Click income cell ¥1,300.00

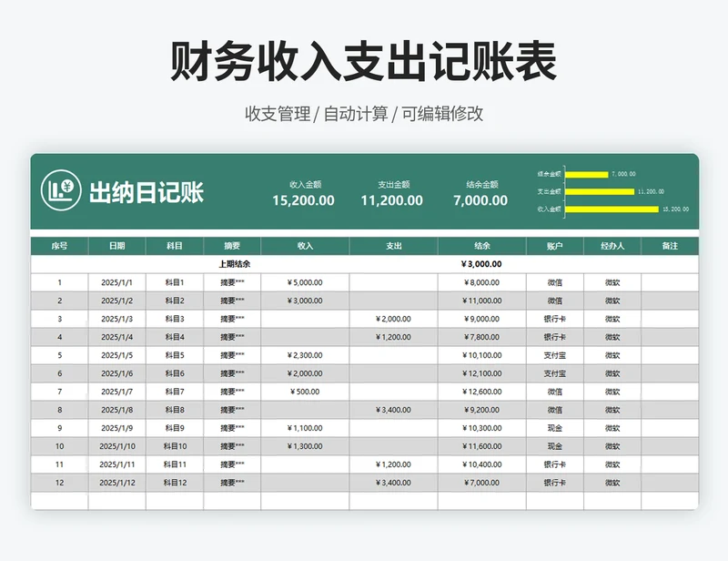pos(305,445)
